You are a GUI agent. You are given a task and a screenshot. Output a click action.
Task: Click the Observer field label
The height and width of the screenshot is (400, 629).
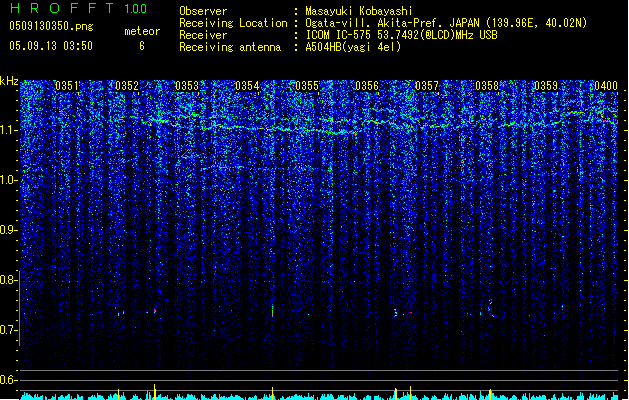pyautogui.click(x=203, y=11)
